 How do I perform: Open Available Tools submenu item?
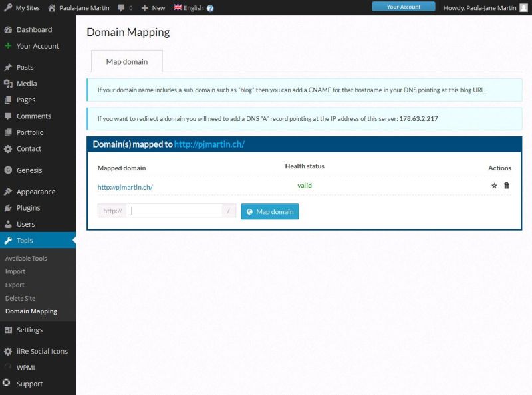coord(26,258)
